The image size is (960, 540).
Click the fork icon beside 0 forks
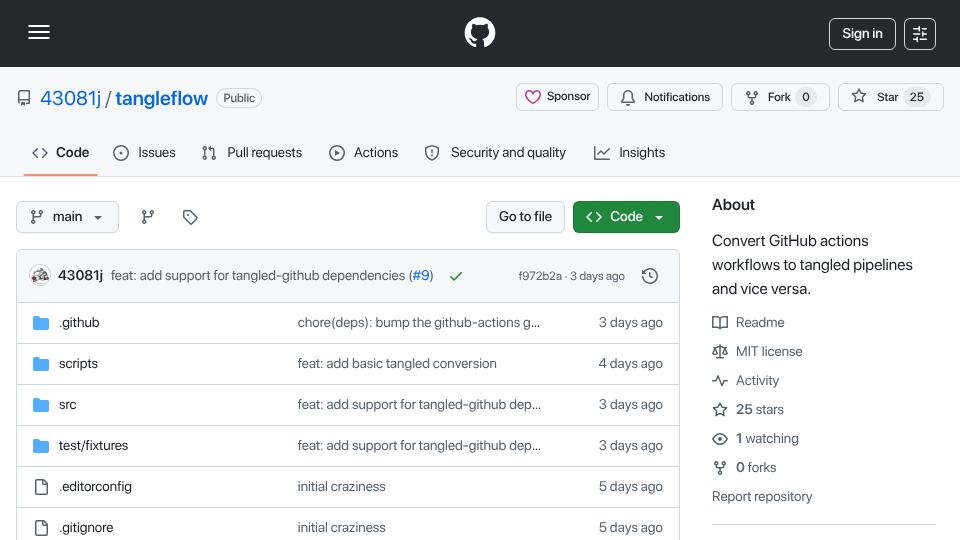(x=720, y=468)
